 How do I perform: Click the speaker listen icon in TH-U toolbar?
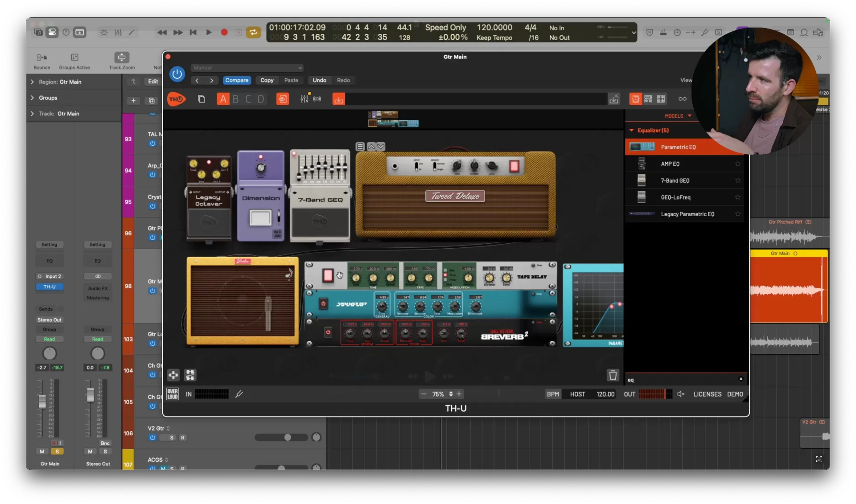pos(317,99)
